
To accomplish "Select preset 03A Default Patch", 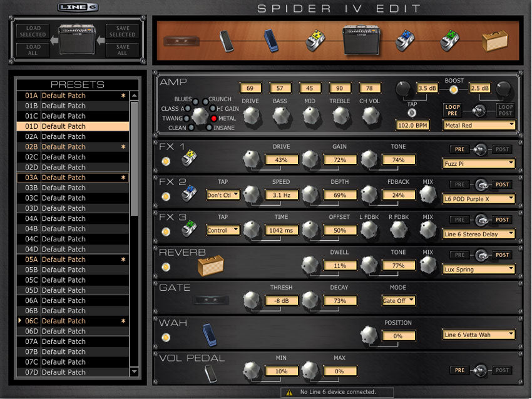I will click(73, 178).
